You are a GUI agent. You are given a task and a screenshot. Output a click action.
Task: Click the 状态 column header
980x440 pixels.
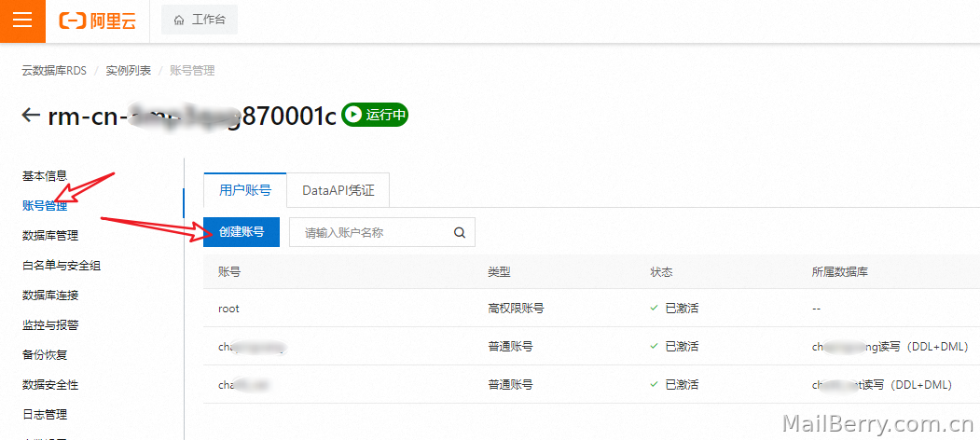coord(661,272)
